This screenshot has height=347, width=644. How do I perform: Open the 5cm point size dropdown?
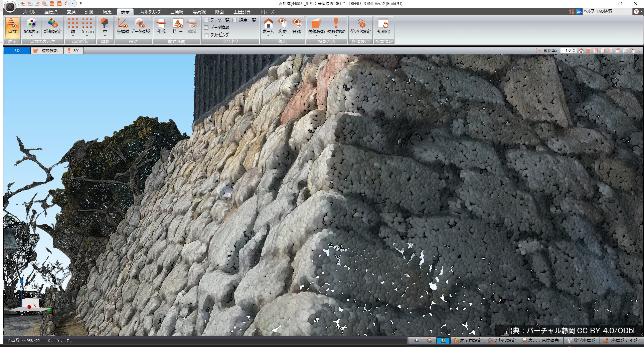[x=87, y=35]
